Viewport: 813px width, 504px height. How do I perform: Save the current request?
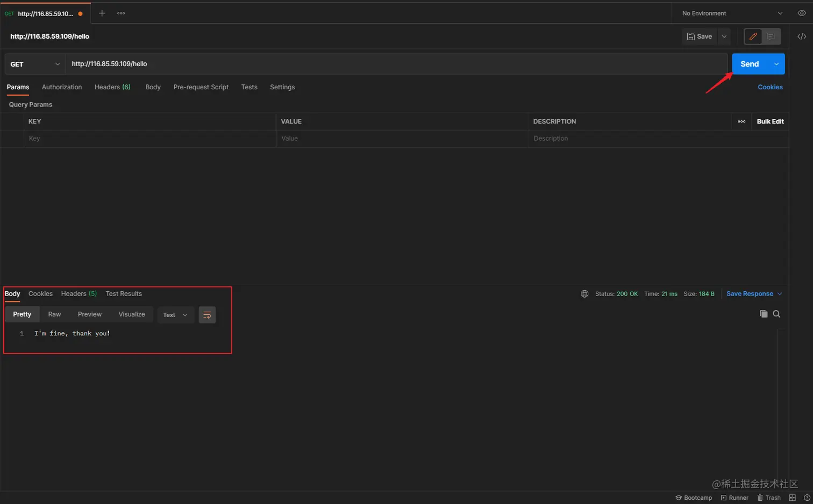(x=700, y=37)
